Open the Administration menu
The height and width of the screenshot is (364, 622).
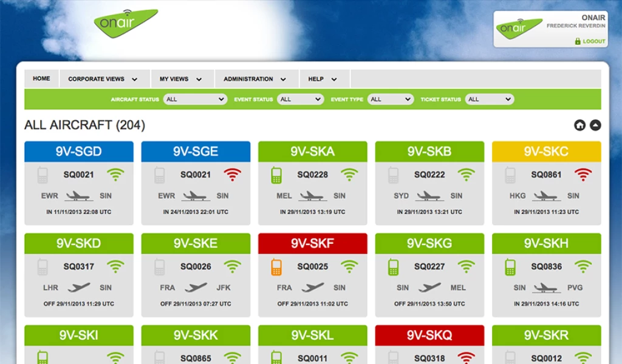[255, 79]
